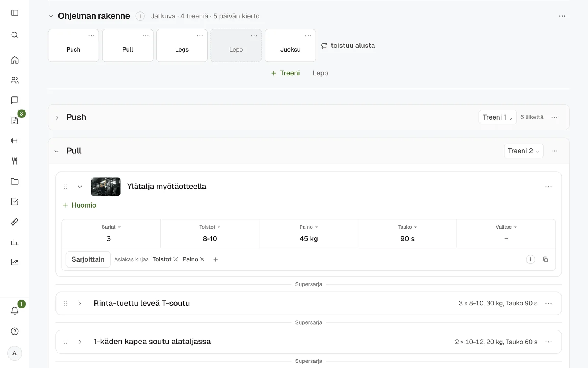
Task: Click Lepo button next to Treeni
Action: coord(320,73)
